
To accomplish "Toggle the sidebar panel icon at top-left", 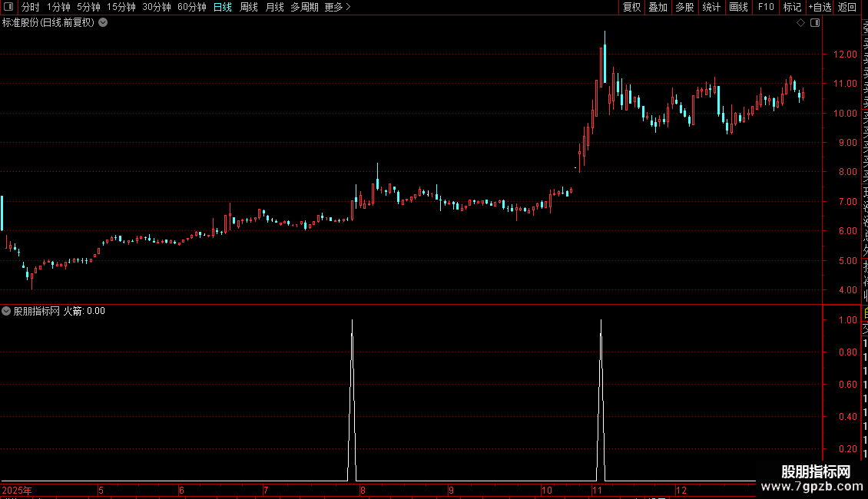I will click(8, 7).
